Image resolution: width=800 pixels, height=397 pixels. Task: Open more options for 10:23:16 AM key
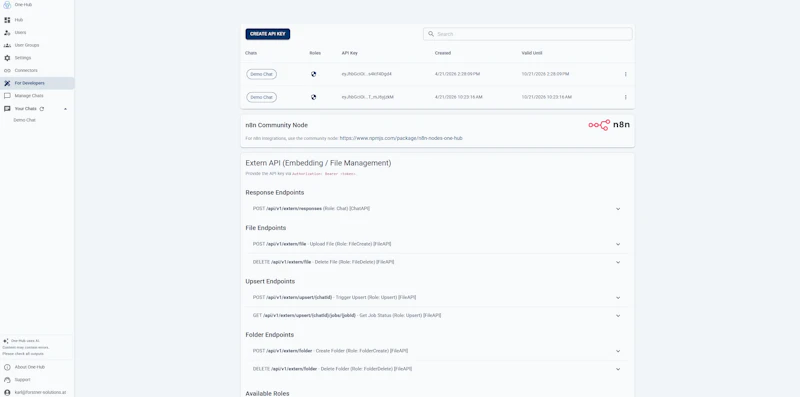coord(626,97)
